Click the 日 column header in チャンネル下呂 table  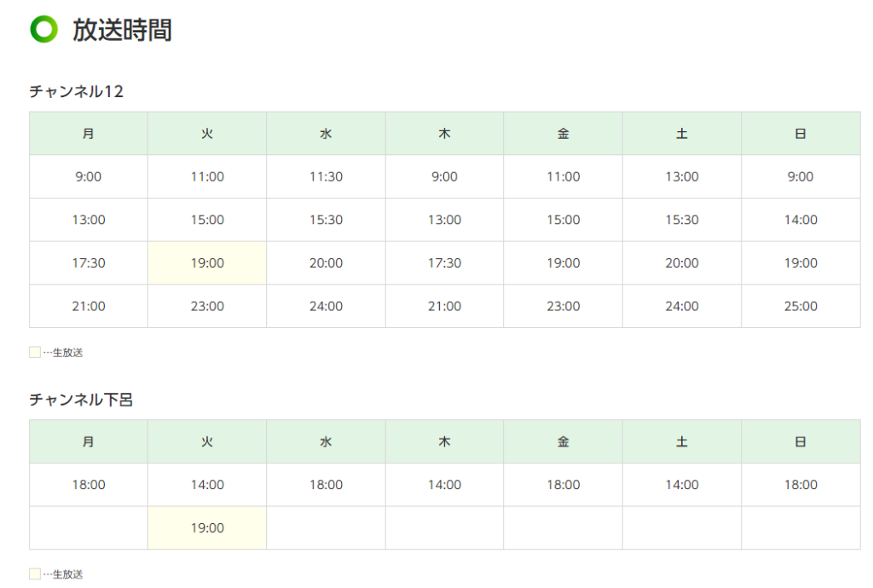[801, 441]
